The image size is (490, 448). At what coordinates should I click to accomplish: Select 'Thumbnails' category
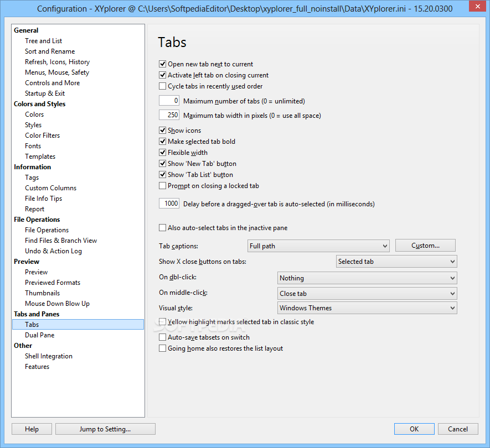tap(43, 293)
